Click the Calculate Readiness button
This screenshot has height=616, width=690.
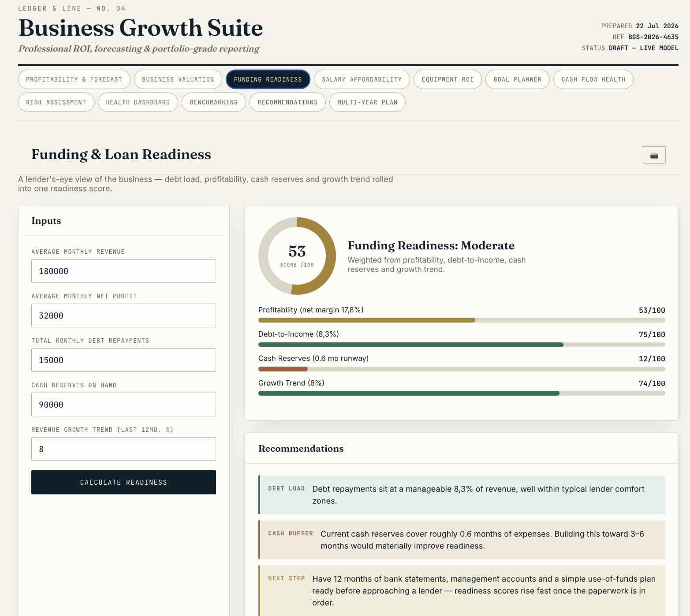point(123,482)
